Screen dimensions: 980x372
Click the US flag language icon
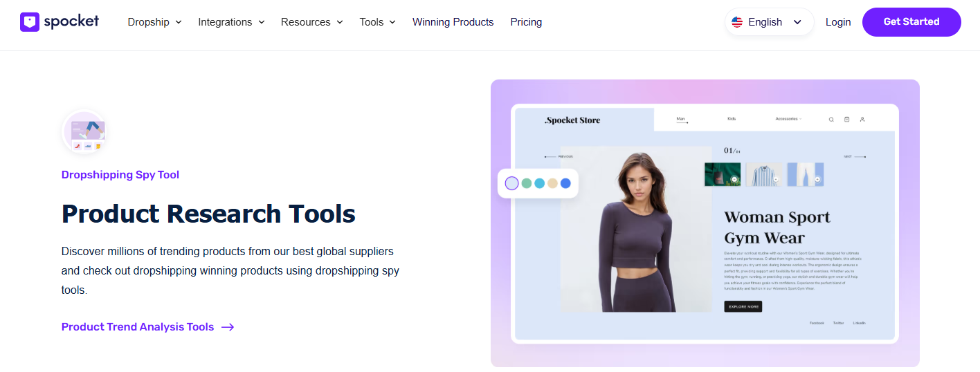tap(737, 22)
